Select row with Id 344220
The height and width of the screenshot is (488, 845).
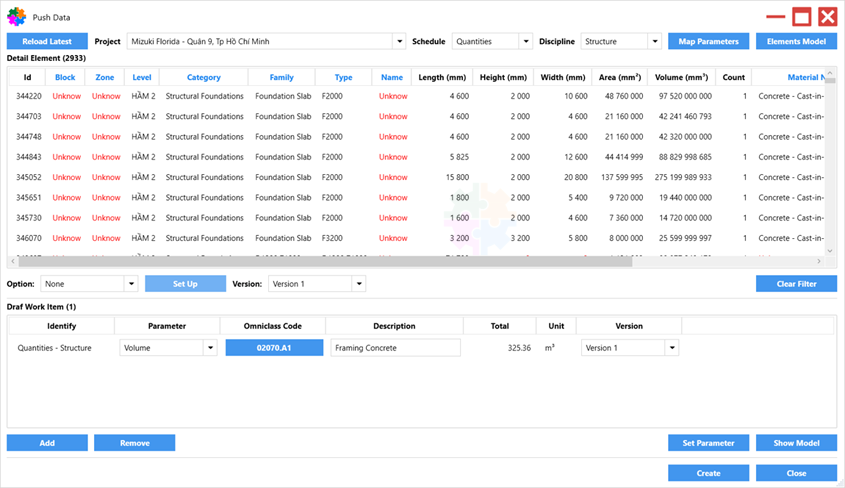pos(416,96)
